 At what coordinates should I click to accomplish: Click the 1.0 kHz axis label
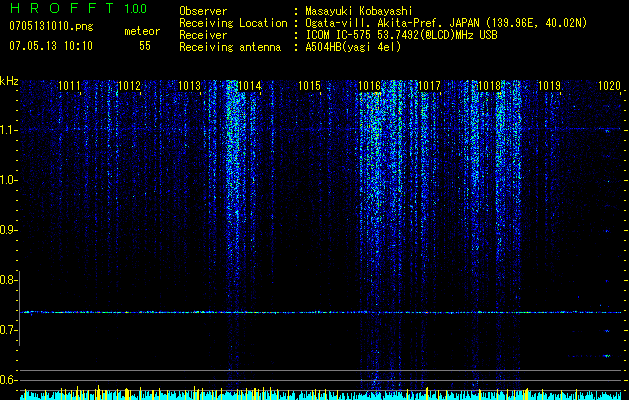(x=8, y=180)
